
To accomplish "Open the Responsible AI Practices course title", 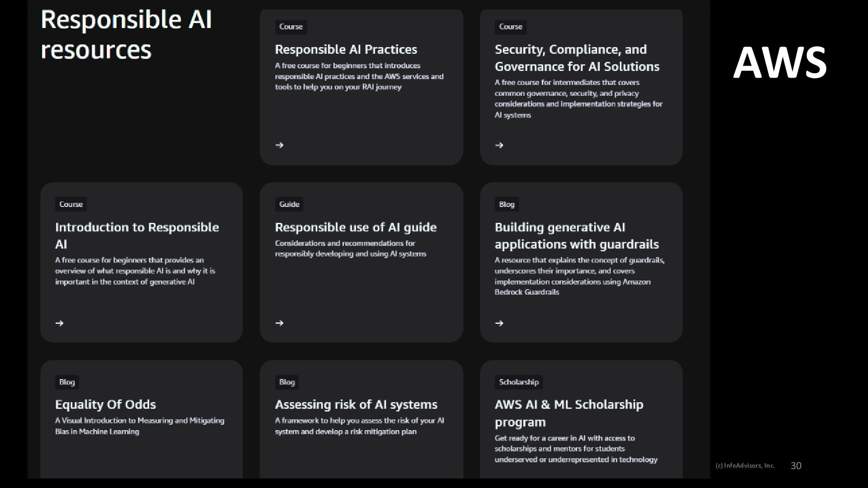I will 346,49.
